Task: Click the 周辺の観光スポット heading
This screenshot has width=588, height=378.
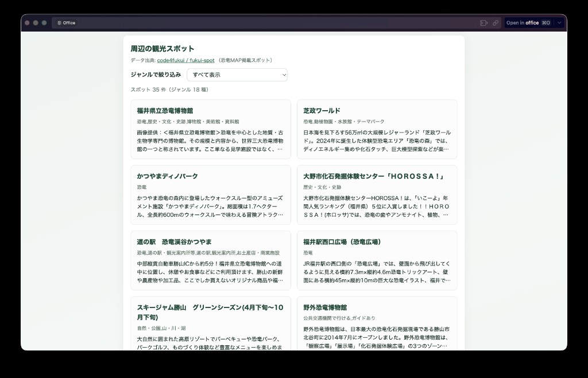Action: [x=163, y=49]
